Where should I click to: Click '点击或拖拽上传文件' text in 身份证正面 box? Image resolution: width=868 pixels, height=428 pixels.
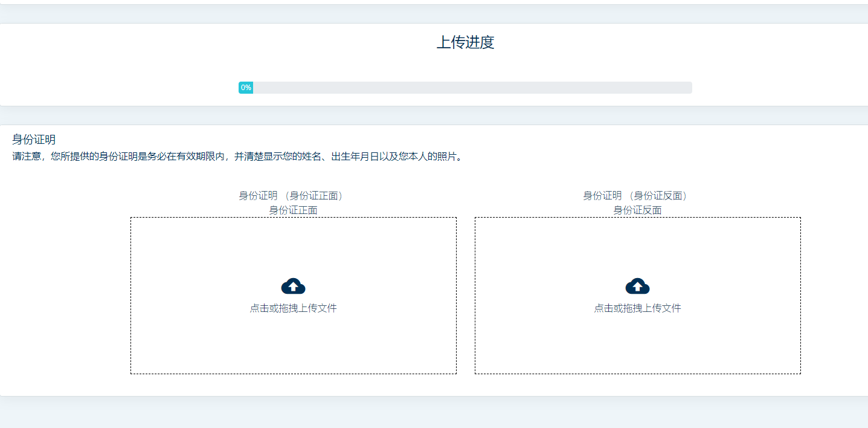[293, 308]
